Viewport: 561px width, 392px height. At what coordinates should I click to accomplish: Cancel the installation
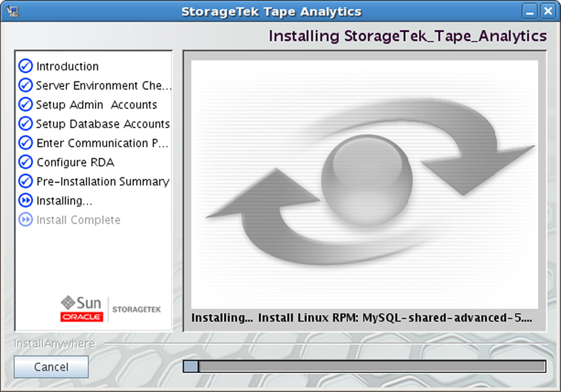[x=51, y=366]
